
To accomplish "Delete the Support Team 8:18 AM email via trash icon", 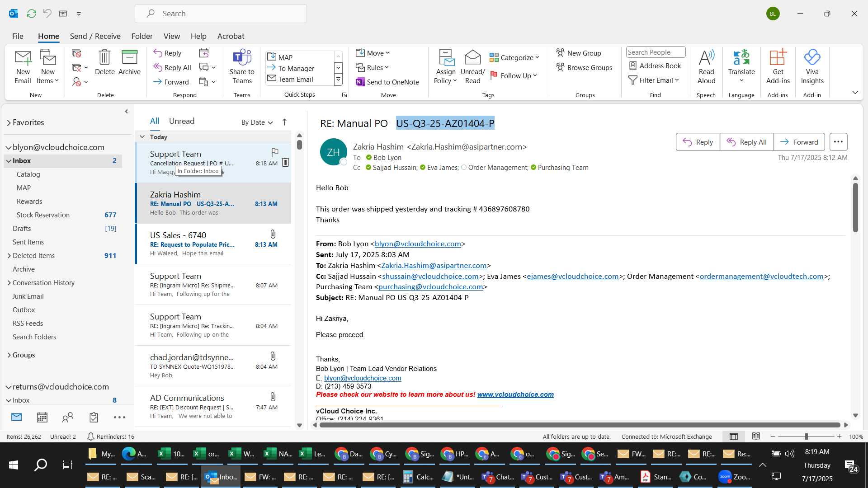I will [285, 162].
